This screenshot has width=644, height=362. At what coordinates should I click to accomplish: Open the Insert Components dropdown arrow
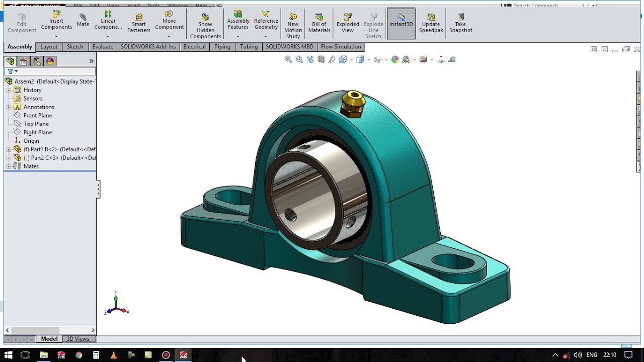point(56,36)
